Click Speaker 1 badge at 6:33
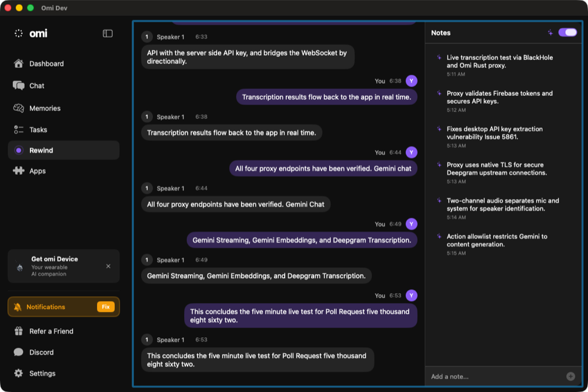Screen dimensions: 588x392 click(146, 37)
